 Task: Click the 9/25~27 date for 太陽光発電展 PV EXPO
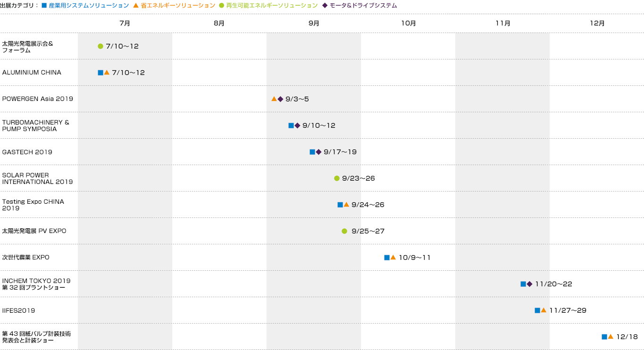[368, 231]
